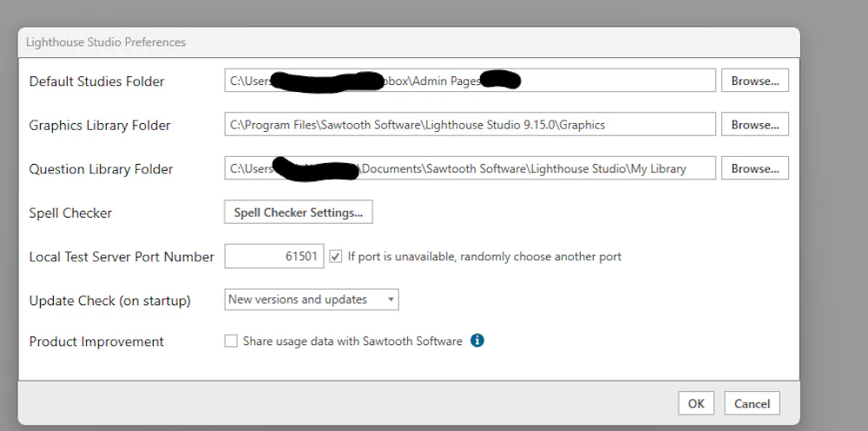This screenshot has width=868, height=431.
Task: Open the Update Check dropdown
Action: pos(312,299)
